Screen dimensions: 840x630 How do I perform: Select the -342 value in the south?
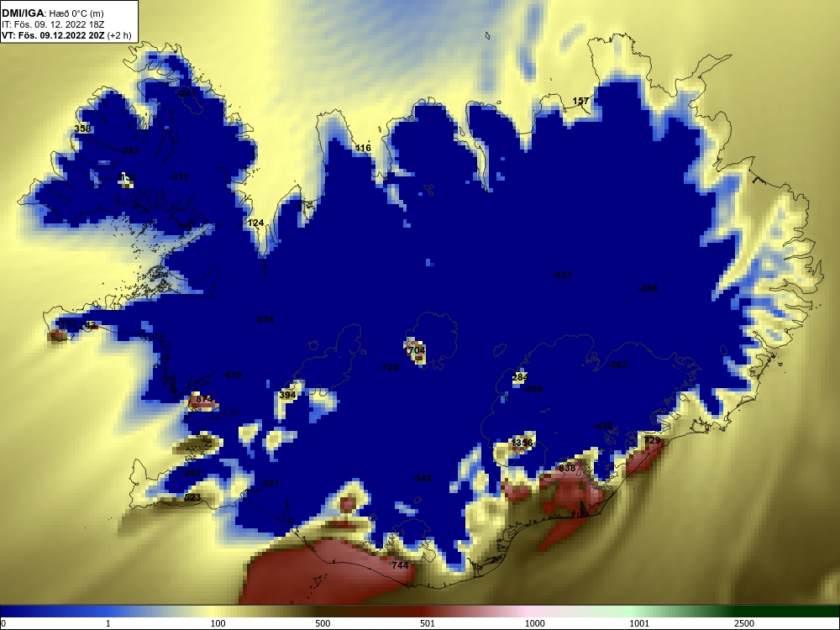click(x=422, y=478)
